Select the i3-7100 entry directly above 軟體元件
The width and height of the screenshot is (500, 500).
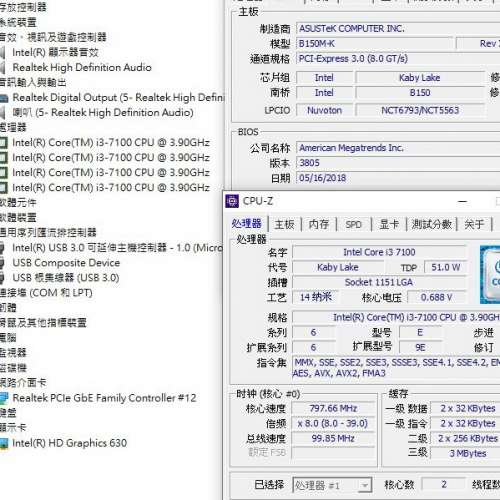pyautogui.click(x=111, y=188)
